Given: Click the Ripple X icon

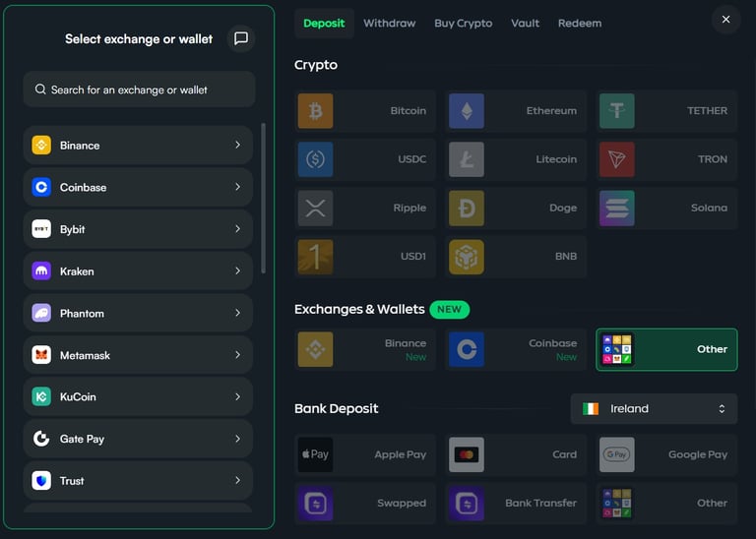Looking at the screenshot, I should (315, 209).
